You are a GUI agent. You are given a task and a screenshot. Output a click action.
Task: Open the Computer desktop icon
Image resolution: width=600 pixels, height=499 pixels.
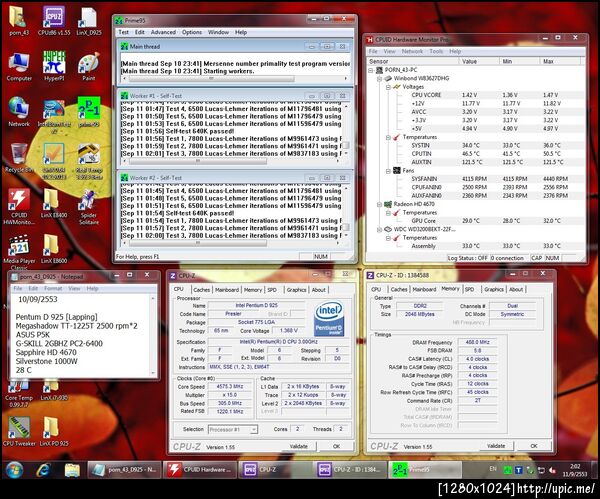coord(19,67)
